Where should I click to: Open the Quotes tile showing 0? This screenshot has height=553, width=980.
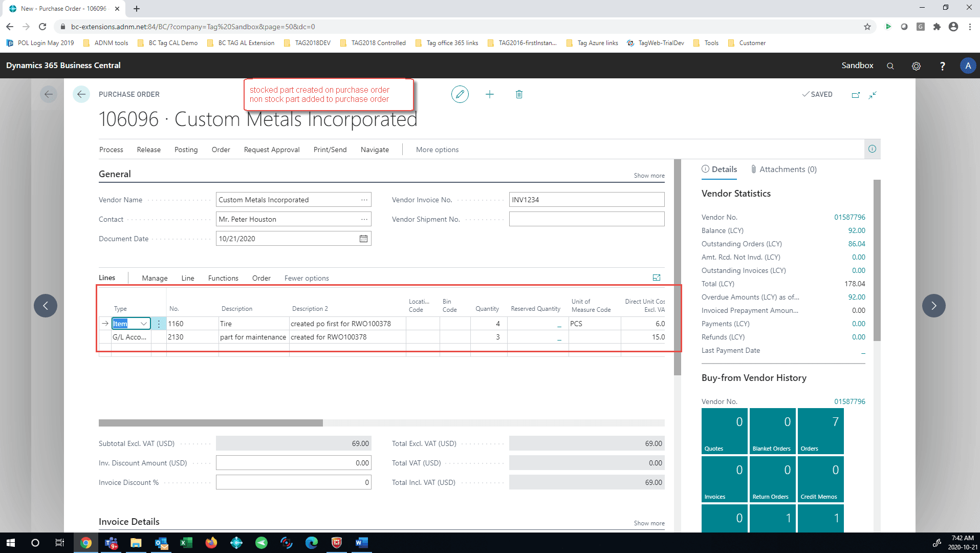coord(724,431)
